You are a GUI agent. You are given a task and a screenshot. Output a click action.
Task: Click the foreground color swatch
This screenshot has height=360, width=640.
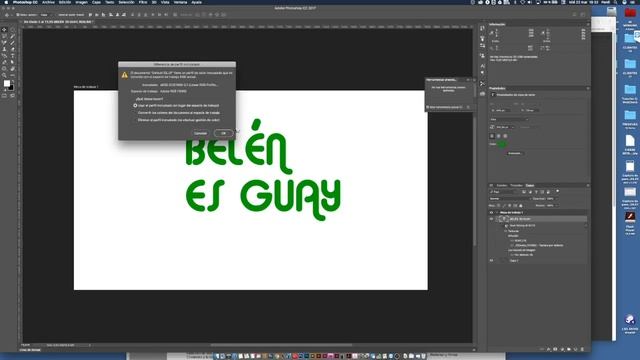(7, 83)
